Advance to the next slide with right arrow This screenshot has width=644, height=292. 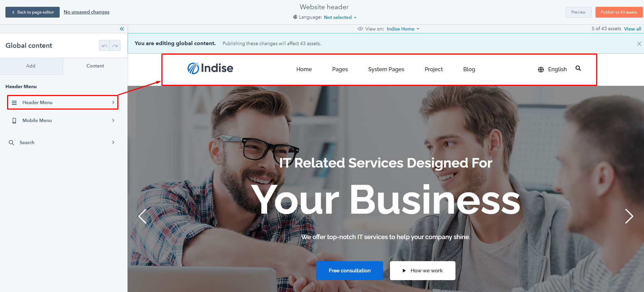point(629,216)
